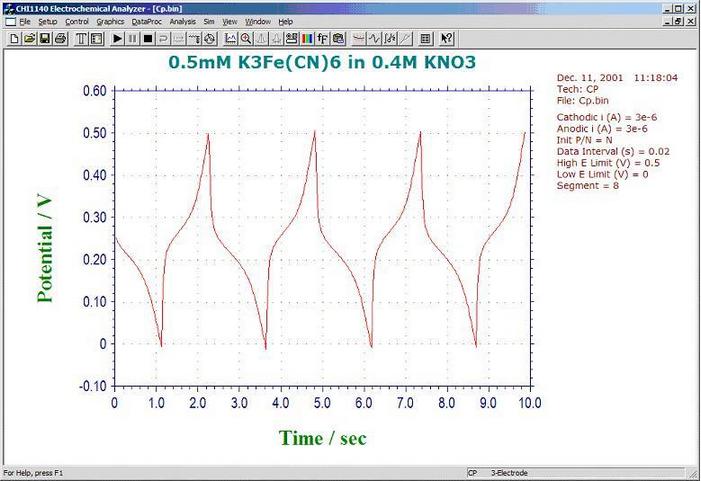This screenshot has height=481, width=701.
Task: Maximize the CHI1140 application window
Action: click(x=679, y=8)
